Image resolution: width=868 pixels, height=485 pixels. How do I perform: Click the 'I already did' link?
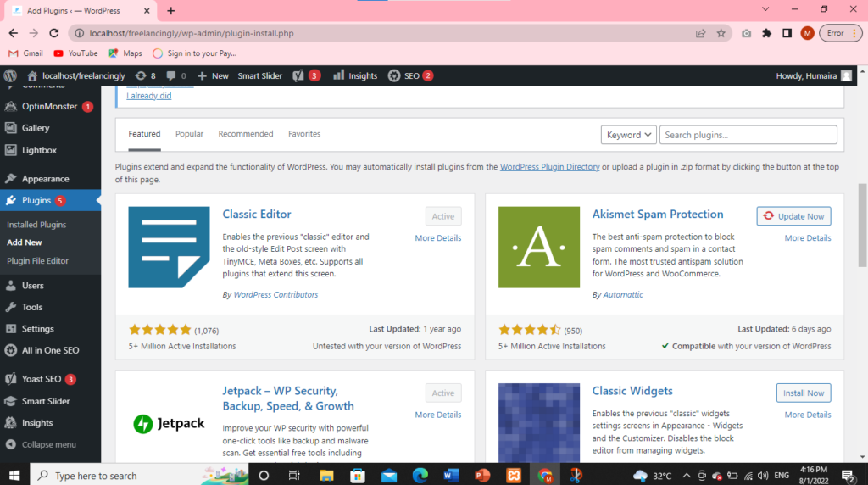click(x=149, y=96)
